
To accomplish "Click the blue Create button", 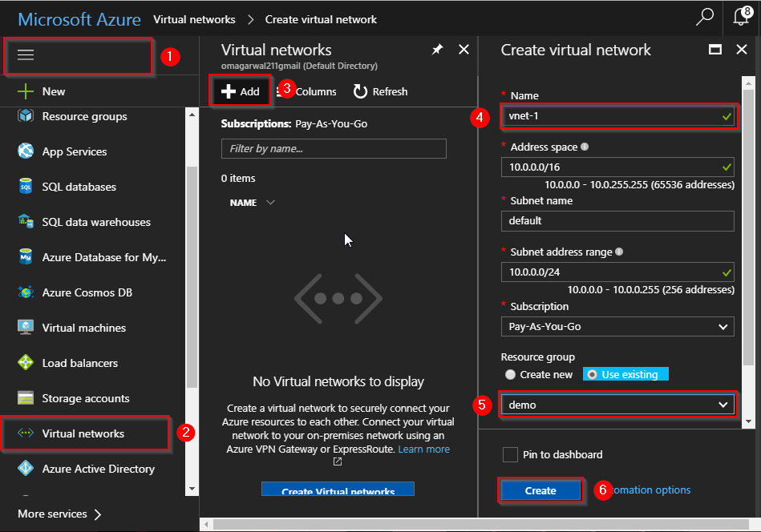I will 540,490.
